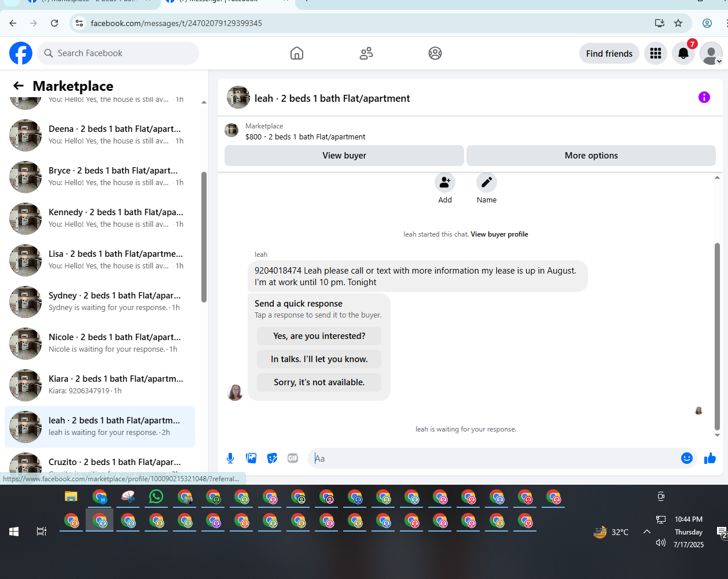Bookmark this page with star icon

coord(678,23)
